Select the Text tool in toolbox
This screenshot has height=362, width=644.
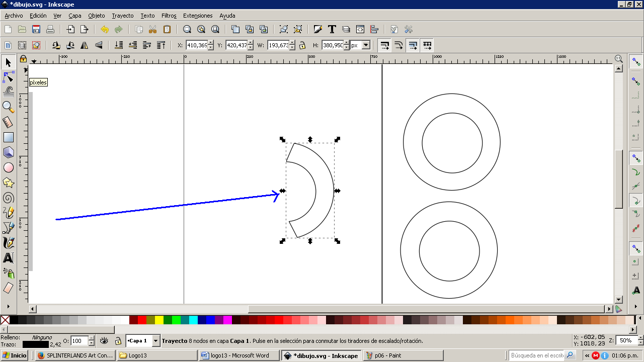coord(8,258)
